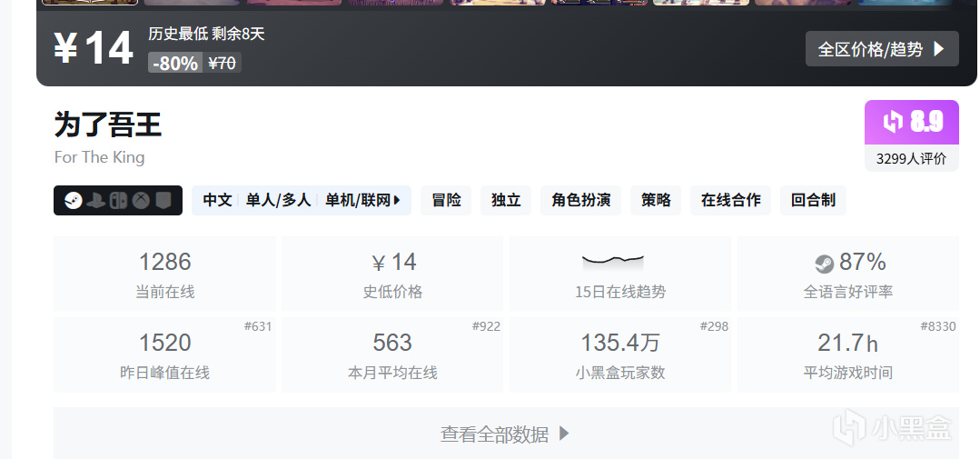Click the 历史最低 剩余8天 label

tap(207, 34)
